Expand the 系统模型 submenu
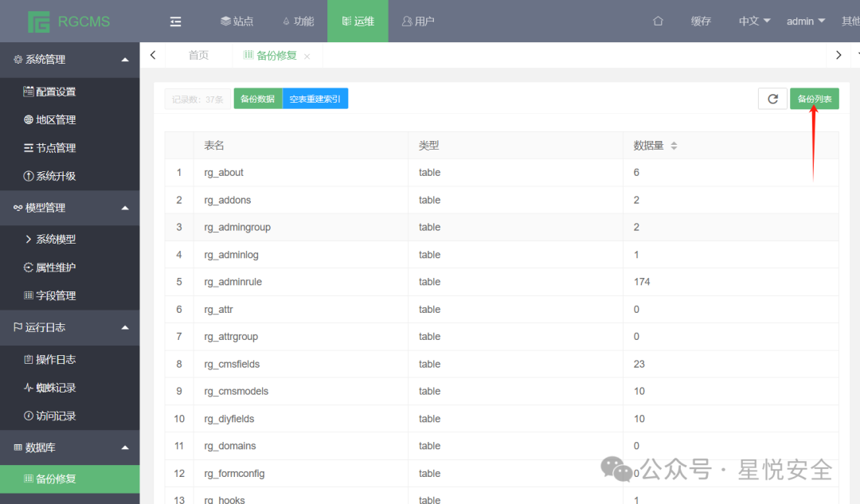The image size is (860, 504). pos(69,240)
